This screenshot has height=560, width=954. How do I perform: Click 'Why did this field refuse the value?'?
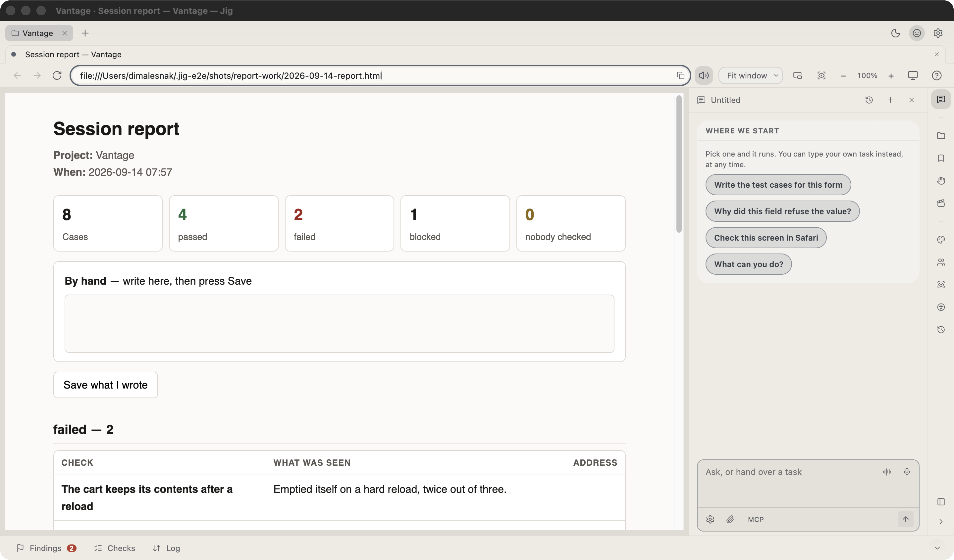pyautogui.click(x=782, y=211)
